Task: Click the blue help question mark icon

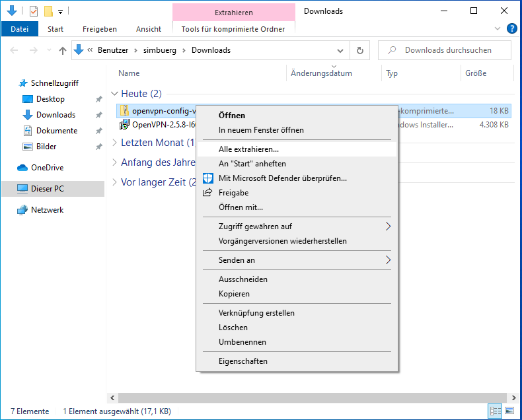Action: coord(511,28)
